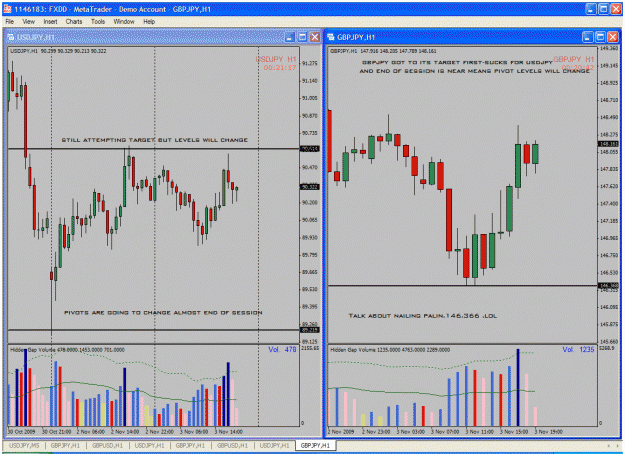625x454 pixels.
Task: Open the Charts menu
Action: tap(74, 22)
